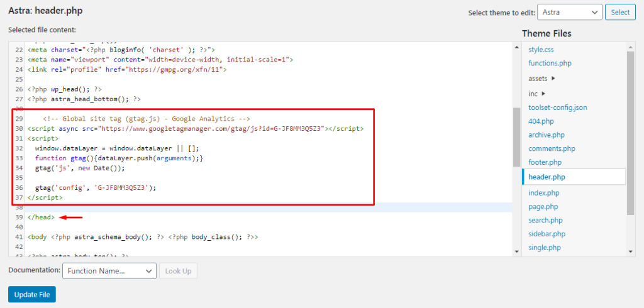Click the gtag('js', new Date()) line
Viewport: 644px width, 308px height.
80,168
